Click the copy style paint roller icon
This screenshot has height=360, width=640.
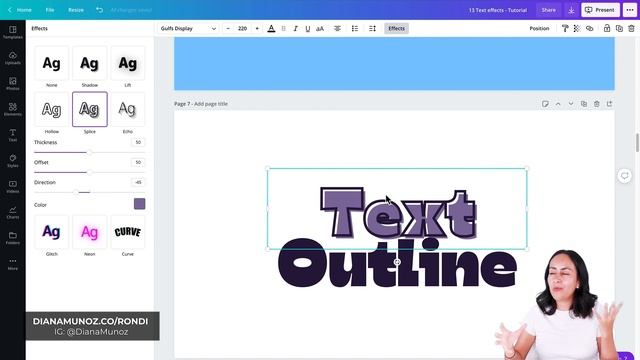click(565, 29)
